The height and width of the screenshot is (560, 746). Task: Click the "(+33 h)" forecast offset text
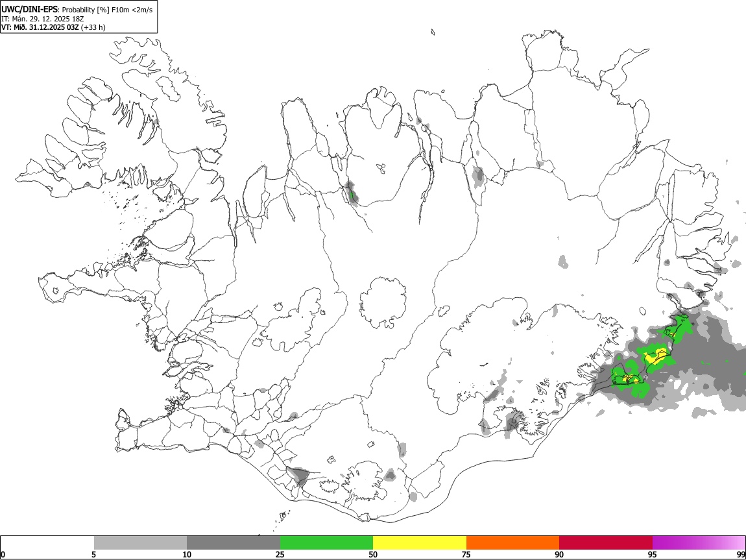click(x=93, y=27)
